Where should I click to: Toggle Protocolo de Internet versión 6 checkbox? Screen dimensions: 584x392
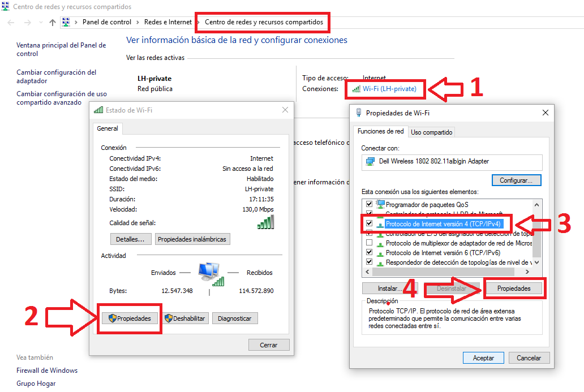(x=369, y=252)
